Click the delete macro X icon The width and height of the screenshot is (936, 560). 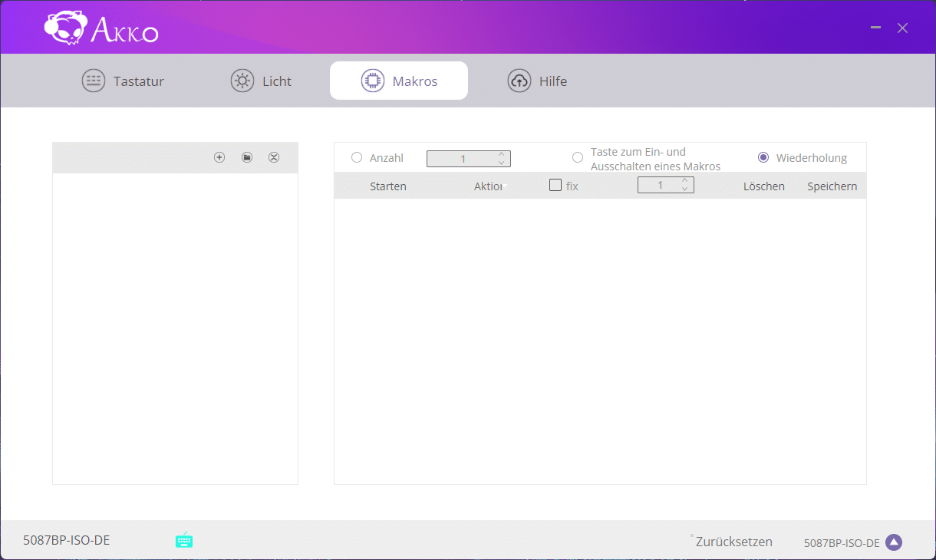pos(274,157)
